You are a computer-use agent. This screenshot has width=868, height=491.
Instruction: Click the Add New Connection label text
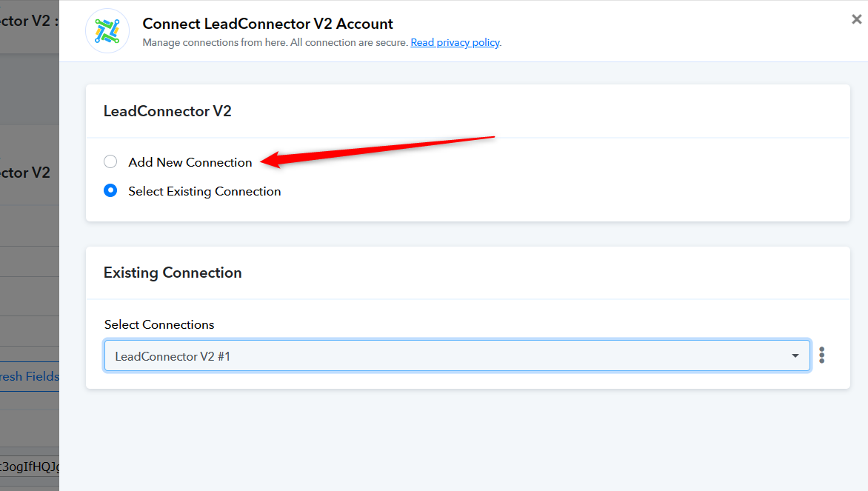coord(190,162)
